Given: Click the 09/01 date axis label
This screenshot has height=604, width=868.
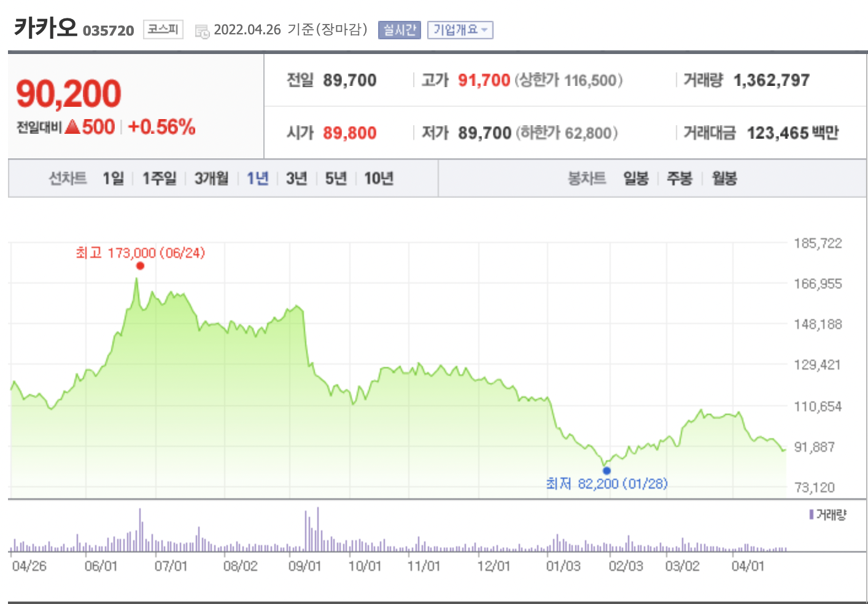Looking at the screenshot, I should (x=305, y=566).
